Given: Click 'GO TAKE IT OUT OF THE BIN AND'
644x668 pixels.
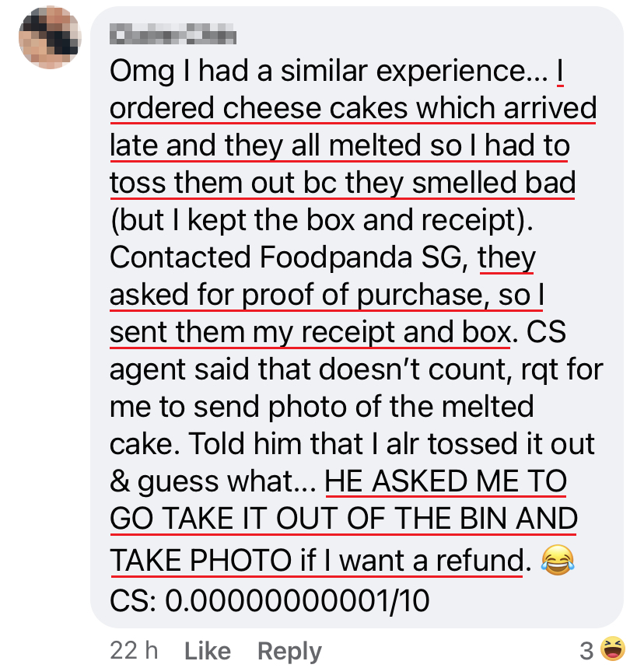Looking at the screenshot, I should point(343,519).
